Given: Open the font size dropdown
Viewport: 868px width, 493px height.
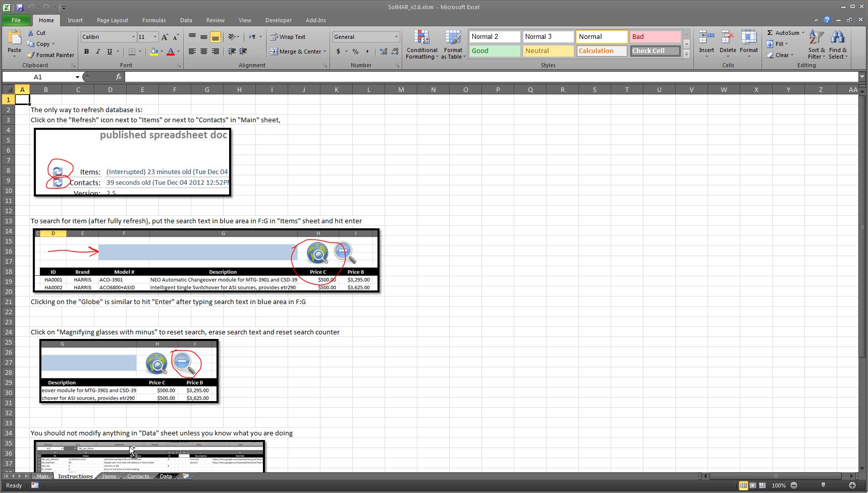Looking at the screenshot, I should point(155,37).
